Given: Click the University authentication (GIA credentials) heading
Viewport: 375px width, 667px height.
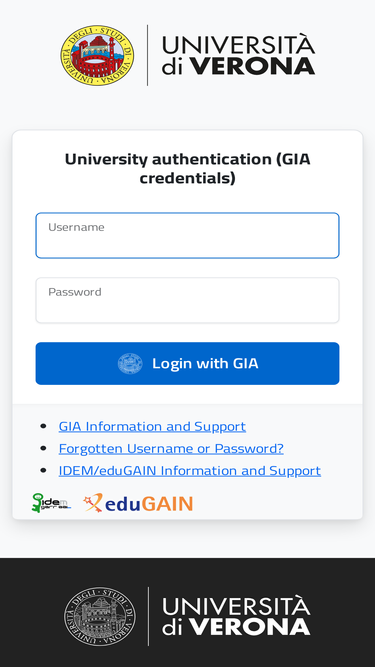Looking at the screenshot, I should click(x=188, y=168).
